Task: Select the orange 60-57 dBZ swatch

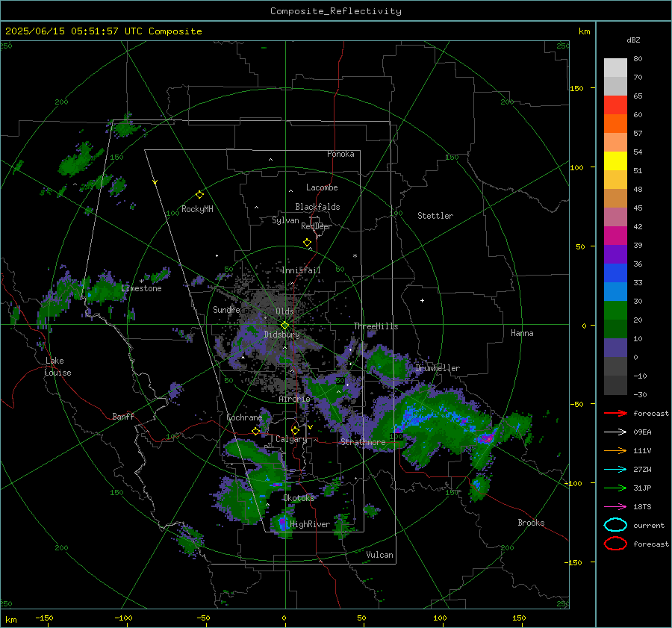Action: [615, 124]
